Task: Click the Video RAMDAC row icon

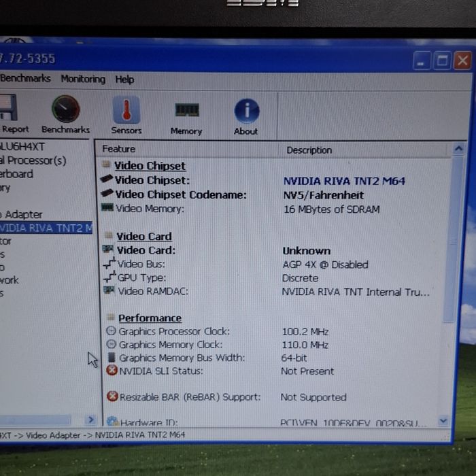Action: [109, 290]
